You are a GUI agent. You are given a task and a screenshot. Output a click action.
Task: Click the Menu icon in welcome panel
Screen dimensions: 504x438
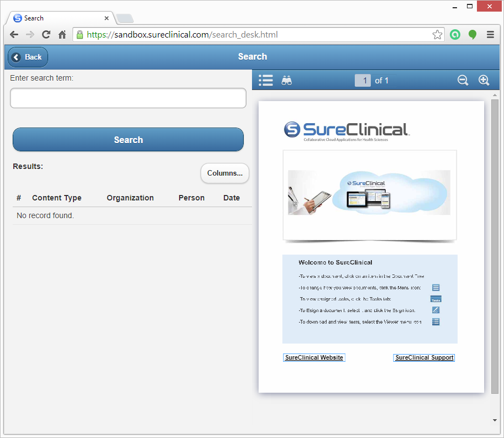436,288
